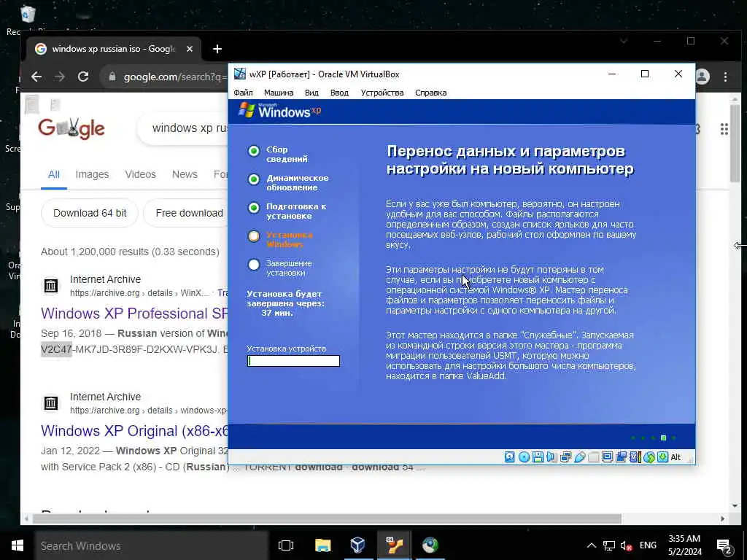Click the 'Download 64 bit' filter chip
Viewport: 747px width, 560px height.
pos(90,214)
